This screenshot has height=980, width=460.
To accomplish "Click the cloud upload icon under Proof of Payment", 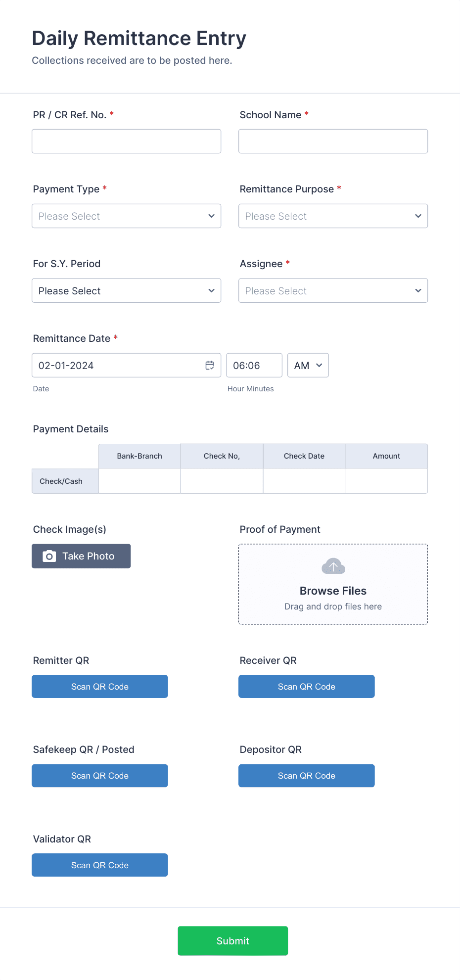I will pos(333,566).
